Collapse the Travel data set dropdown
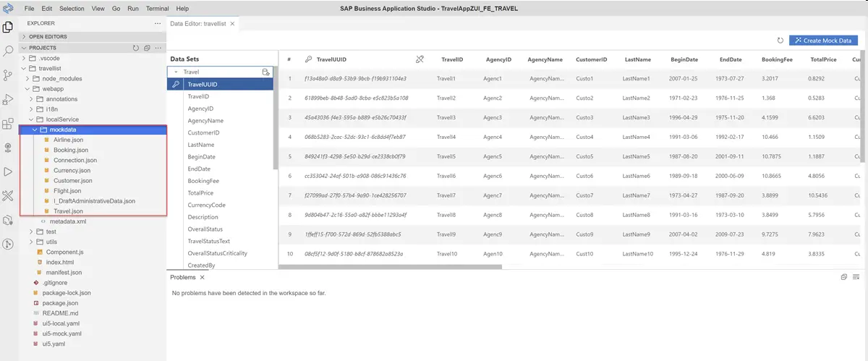Screen dimensions: 868x361 click(176, 72)
